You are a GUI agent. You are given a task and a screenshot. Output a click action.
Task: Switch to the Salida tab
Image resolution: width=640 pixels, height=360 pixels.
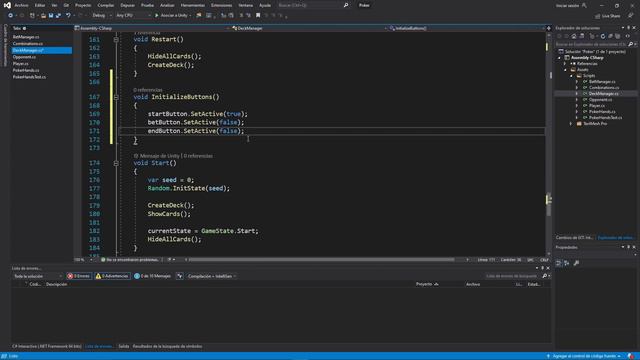(123, 347)
